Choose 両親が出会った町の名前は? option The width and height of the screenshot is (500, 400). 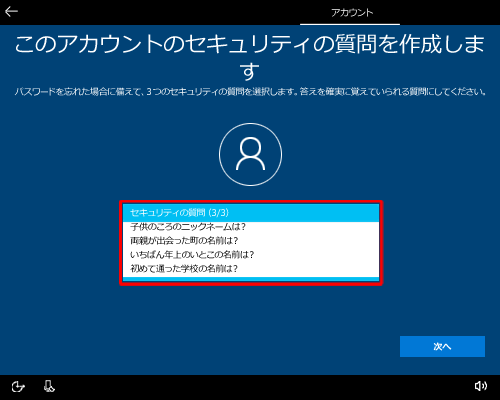click(x=251, y=241)
